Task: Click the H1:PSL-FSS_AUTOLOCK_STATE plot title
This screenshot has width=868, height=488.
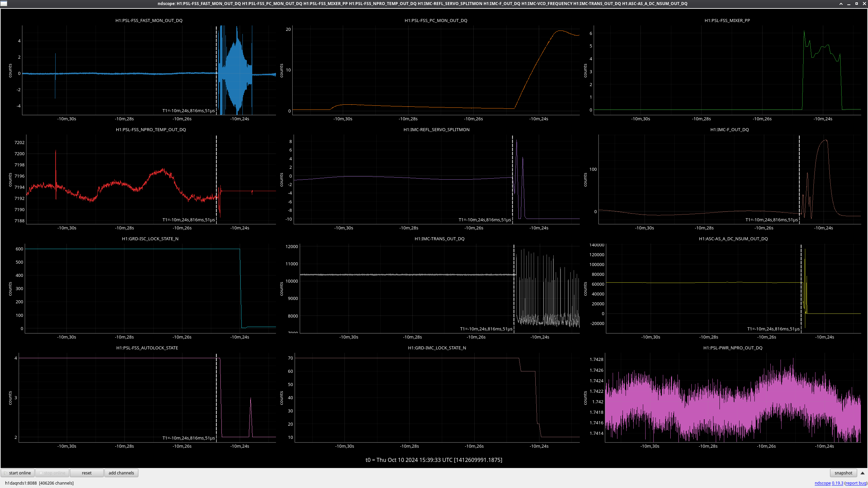Action: coord(147,348)
